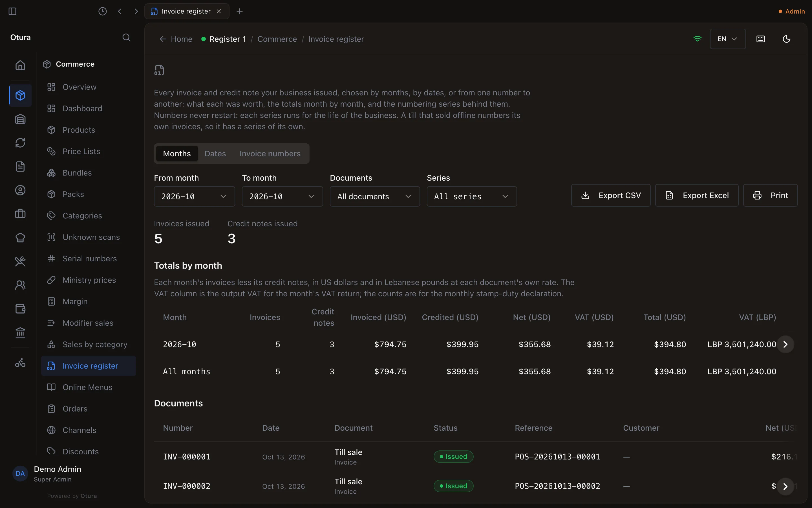Click reference POS-20261013-00002
Image resolution: width=812 pixels, height=508 pixels.
coord(557,486)
